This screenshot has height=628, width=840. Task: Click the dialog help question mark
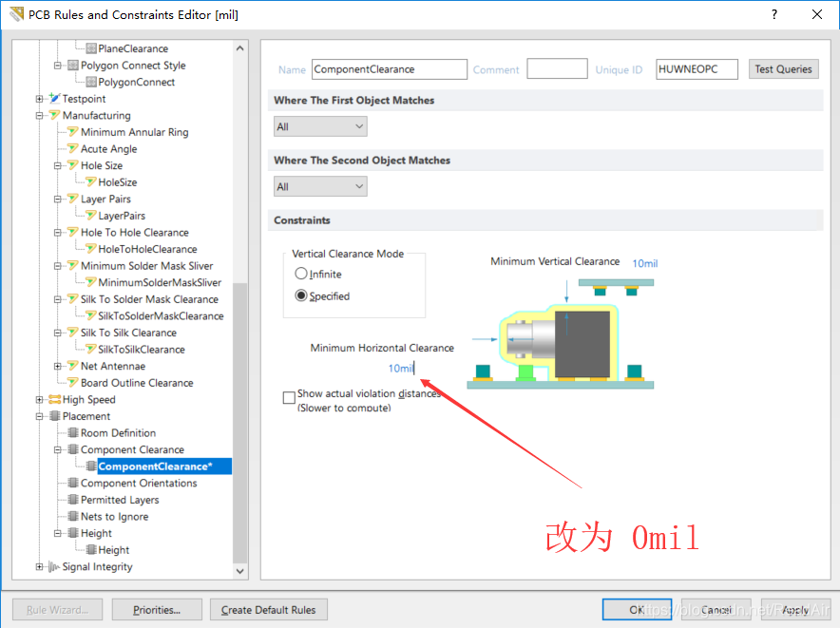[774, 14]
